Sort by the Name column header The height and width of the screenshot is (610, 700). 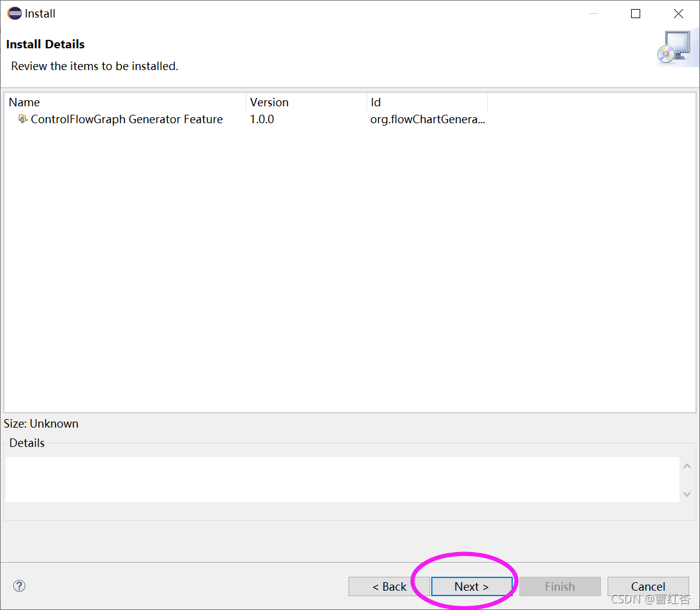pos(24,102)
